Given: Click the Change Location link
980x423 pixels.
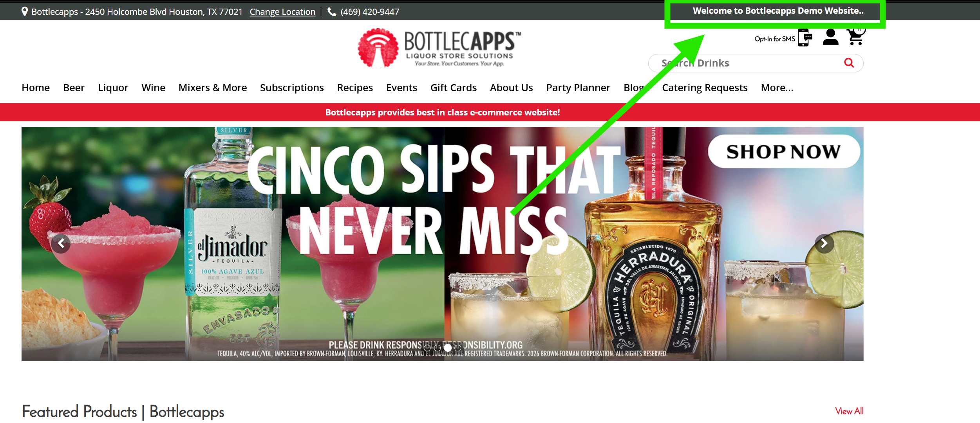Looking at the screenshot, I should tap(282, 12).
